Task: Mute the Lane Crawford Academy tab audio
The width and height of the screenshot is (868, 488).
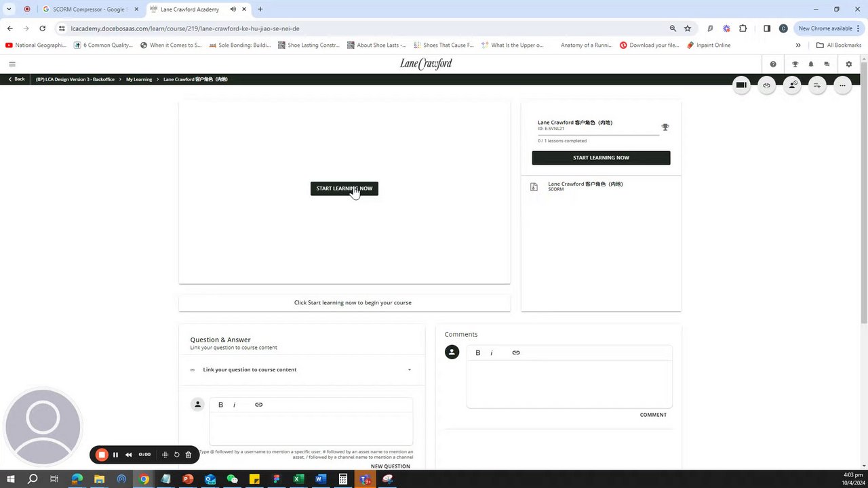Action: click(233, 9)
